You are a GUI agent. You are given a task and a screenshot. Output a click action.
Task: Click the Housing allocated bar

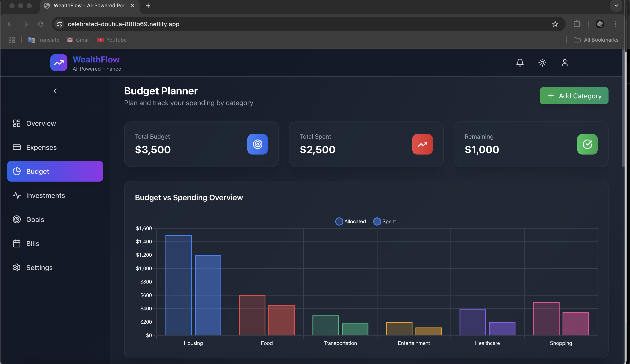click(x=178, y=285)
